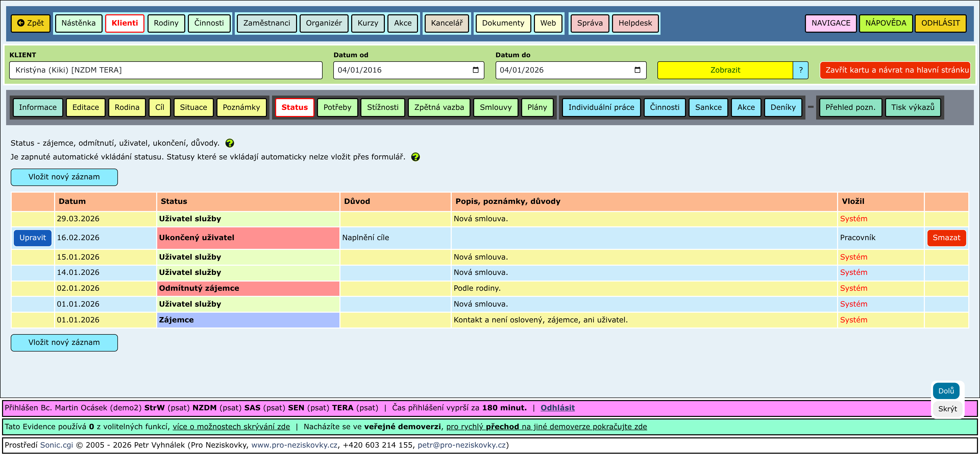Select the 'Odmítnutý zájemce' status cell
The width and height of the screenshot is (980, 467).
[x=248, y=288]
